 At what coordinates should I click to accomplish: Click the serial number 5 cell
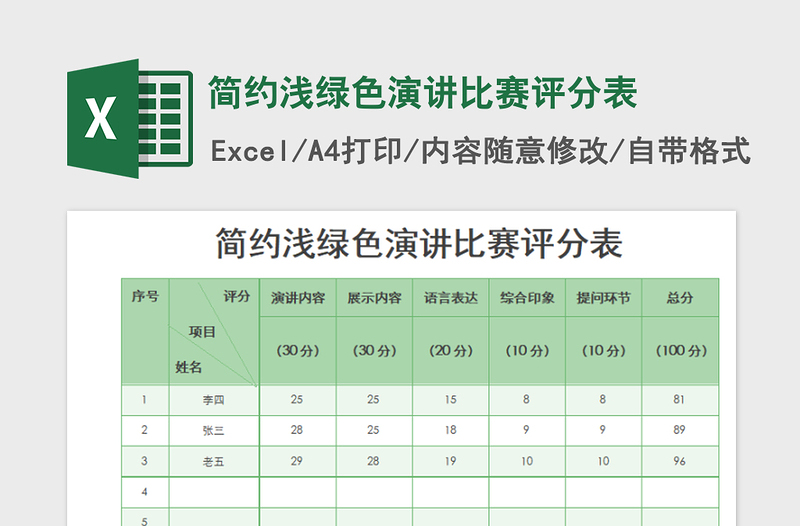[145, 517]
